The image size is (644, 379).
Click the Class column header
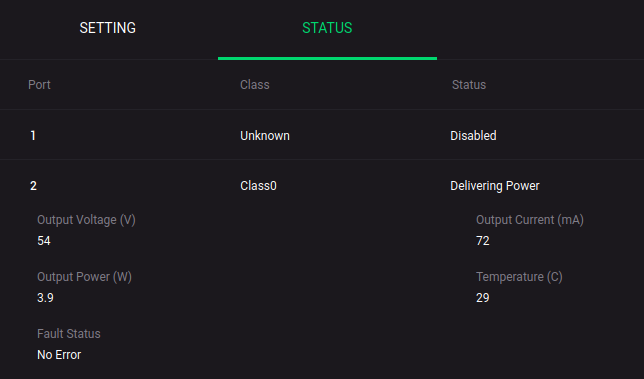[x=255, y=85]
